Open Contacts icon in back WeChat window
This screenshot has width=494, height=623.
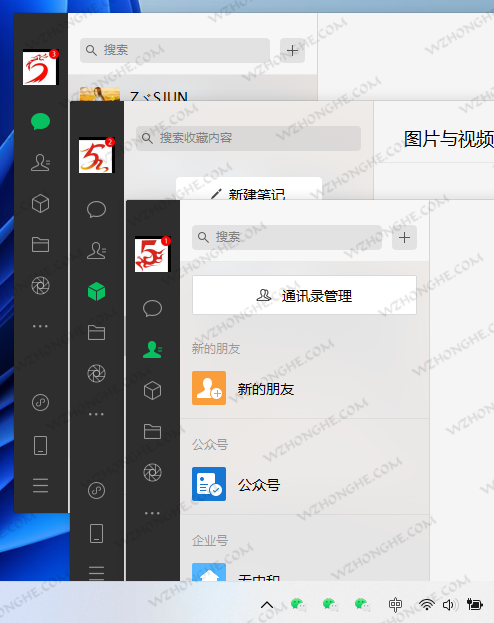(x=41, y=163)
